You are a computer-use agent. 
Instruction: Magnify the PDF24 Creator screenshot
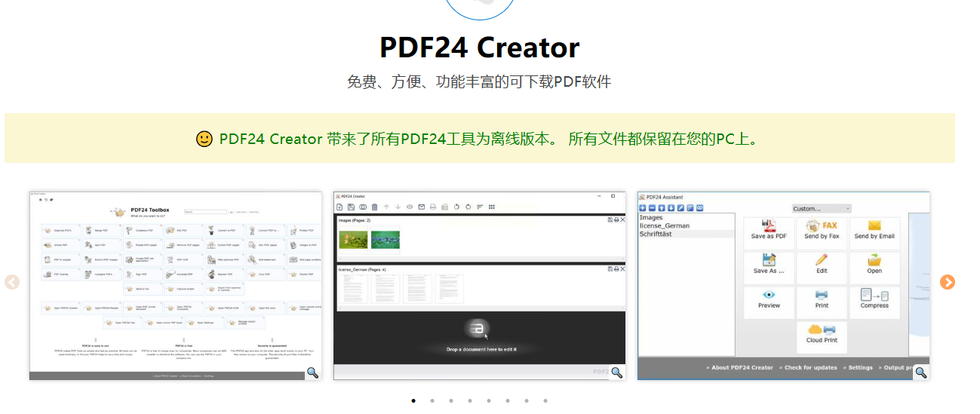617,372
